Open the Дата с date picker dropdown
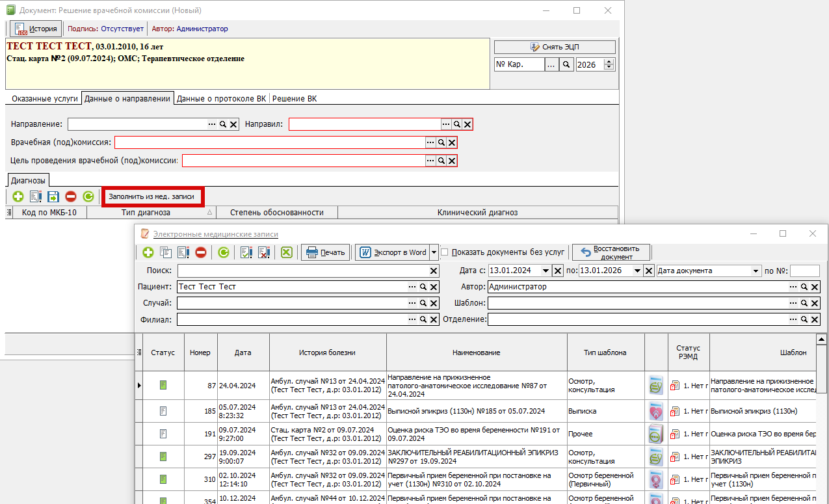This screenshot has height=504, width=829. click(546, 271)
